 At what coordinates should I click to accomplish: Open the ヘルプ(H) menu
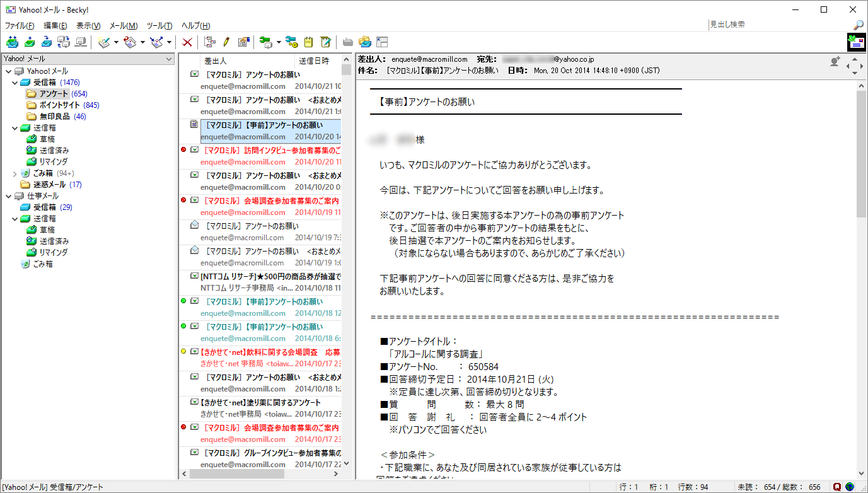click(x=195, y=26)
